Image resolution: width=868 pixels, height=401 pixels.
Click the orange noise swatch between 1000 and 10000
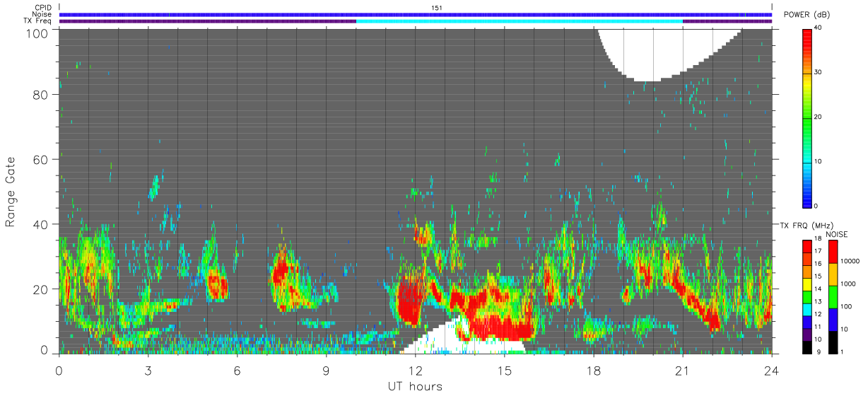(x=833, y=274)
